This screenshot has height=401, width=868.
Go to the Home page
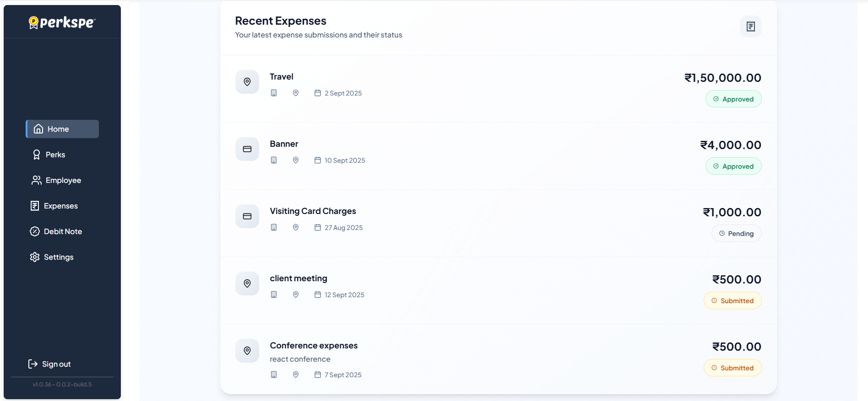click(x=62, y=129)
